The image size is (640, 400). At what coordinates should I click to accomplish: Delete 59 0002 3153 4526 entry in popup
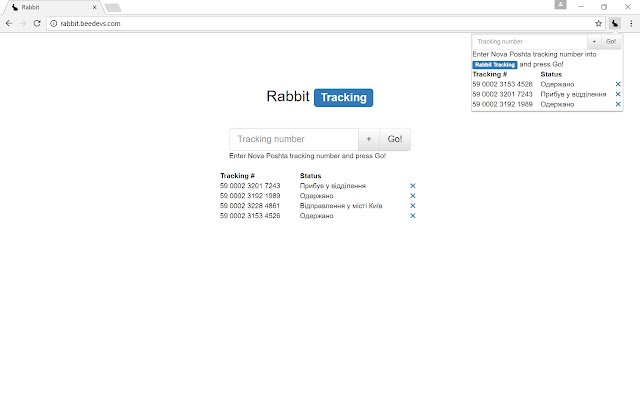pyautogui.click(x=618, y=84)
